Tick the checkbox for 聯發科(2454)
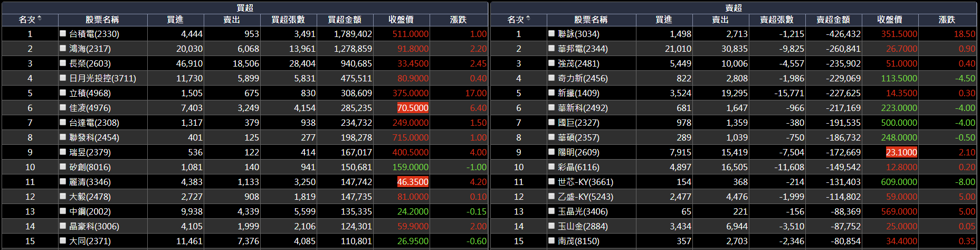This screenshot has height=250, width=980. coord(63,137)
